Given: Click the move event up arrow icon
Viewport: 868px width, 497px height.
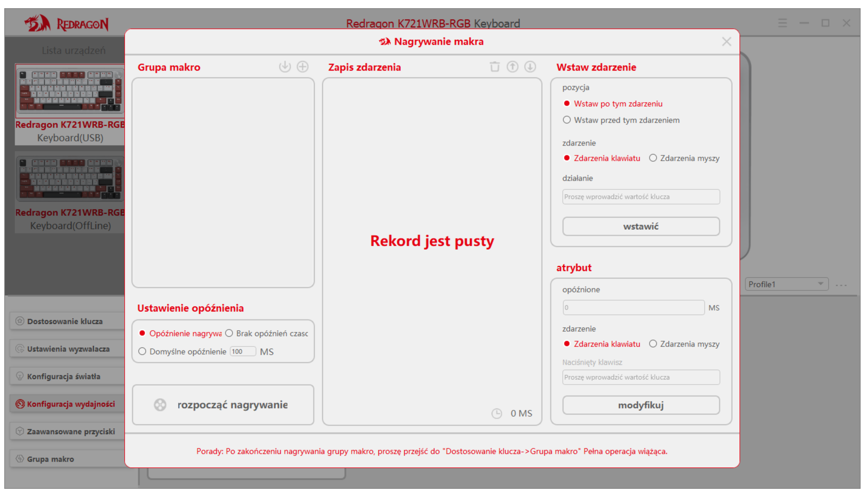Looking at the screenshot, I should pyautogui.click(x=512, y=67).
